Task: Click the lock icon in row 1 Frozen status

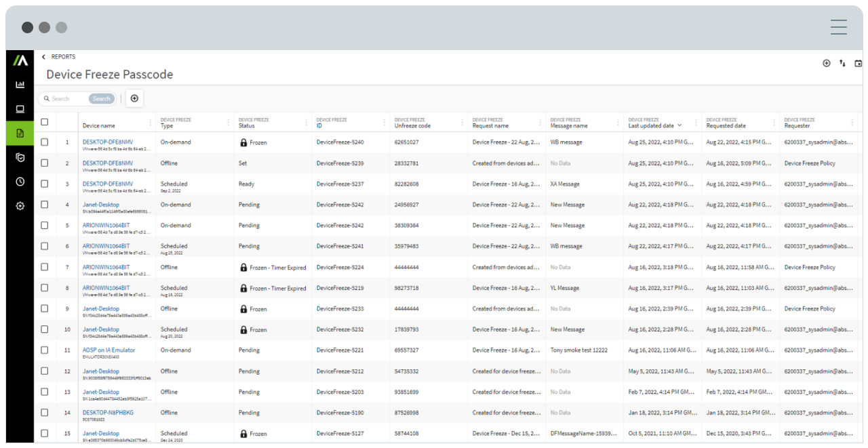Action: click(x=243, y=142)
